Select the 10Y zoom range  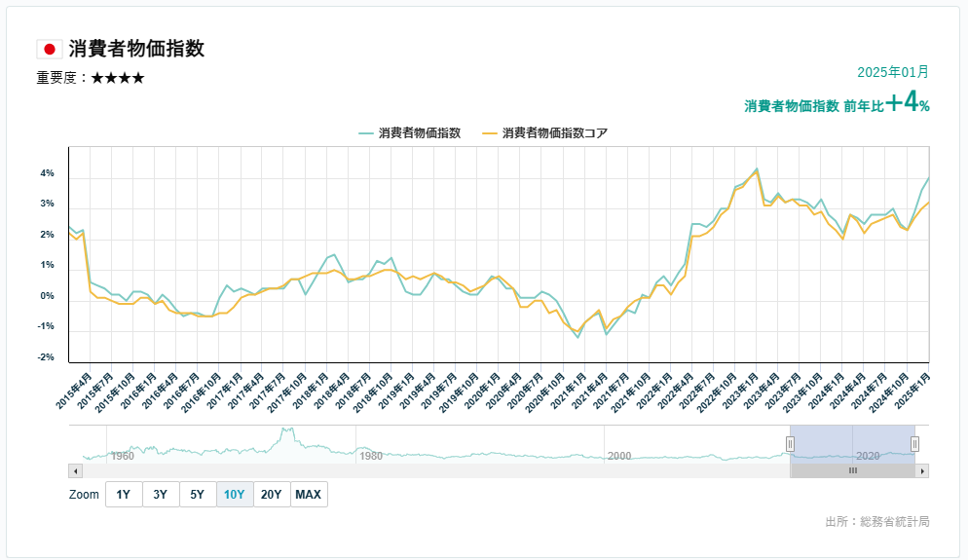[x=235, y=495]
